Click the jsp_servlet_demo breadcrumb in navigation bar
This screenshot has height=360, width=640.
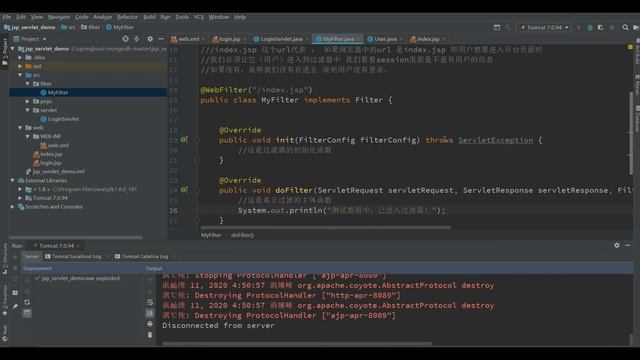pyautogui.click(x=29, y=27)
